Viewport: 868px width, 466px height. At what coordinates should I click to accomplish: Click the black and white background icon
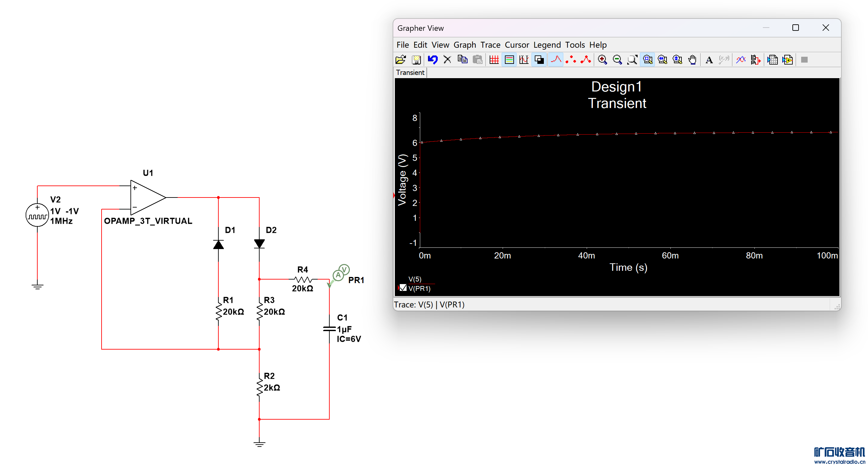pyautogui.click(x=539, y=60)
